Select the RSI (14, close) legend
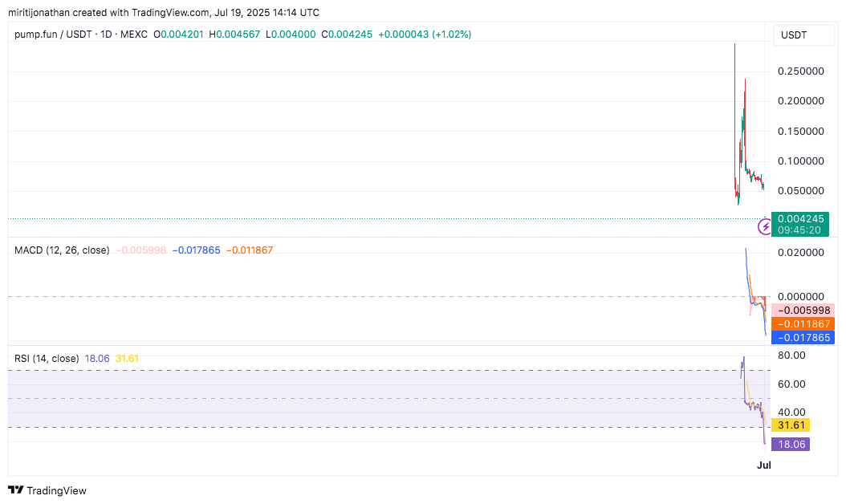 pyautogui.click(x=47, y=358)
